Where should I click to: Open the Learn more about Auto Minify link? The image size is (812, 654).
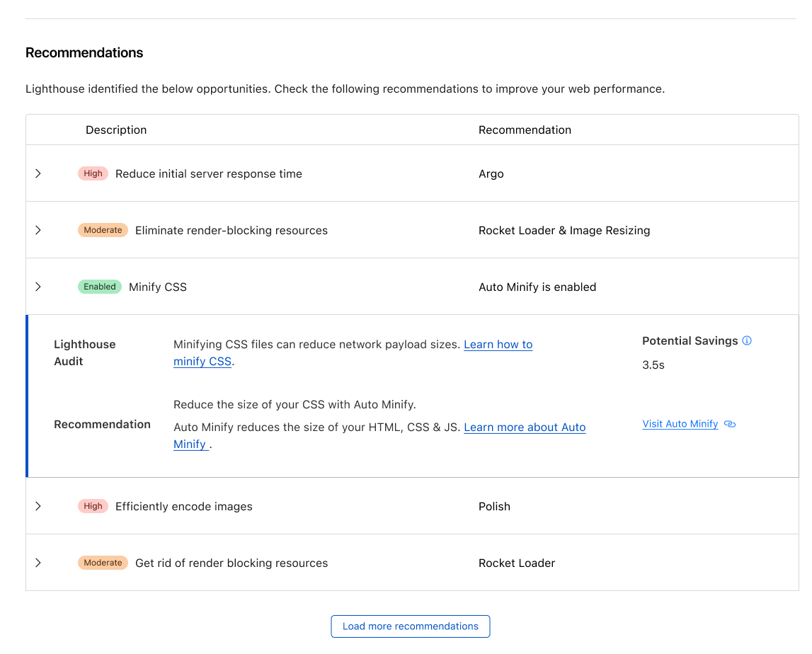pyautogui.click(x=524, y=428)
